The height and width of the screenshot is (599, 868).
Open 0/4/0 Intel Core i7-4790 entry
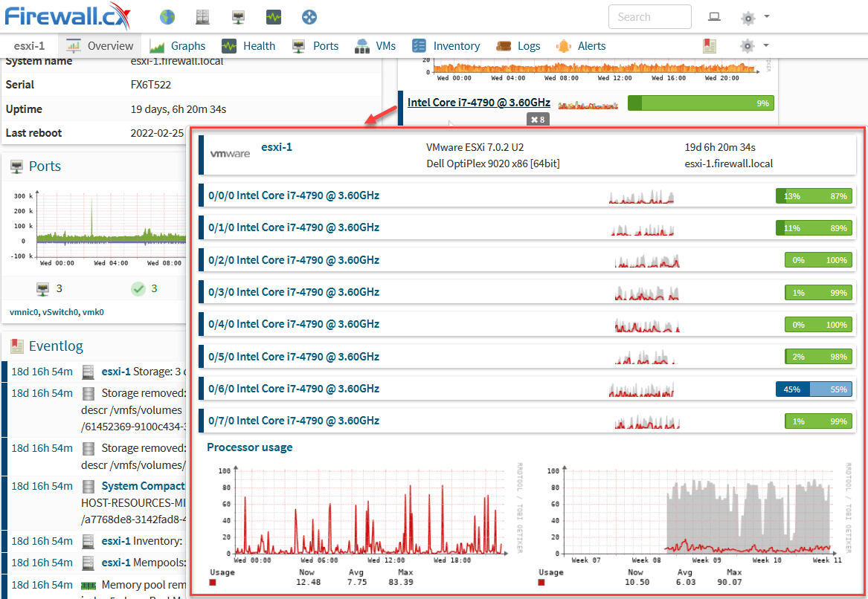(294, 324)
